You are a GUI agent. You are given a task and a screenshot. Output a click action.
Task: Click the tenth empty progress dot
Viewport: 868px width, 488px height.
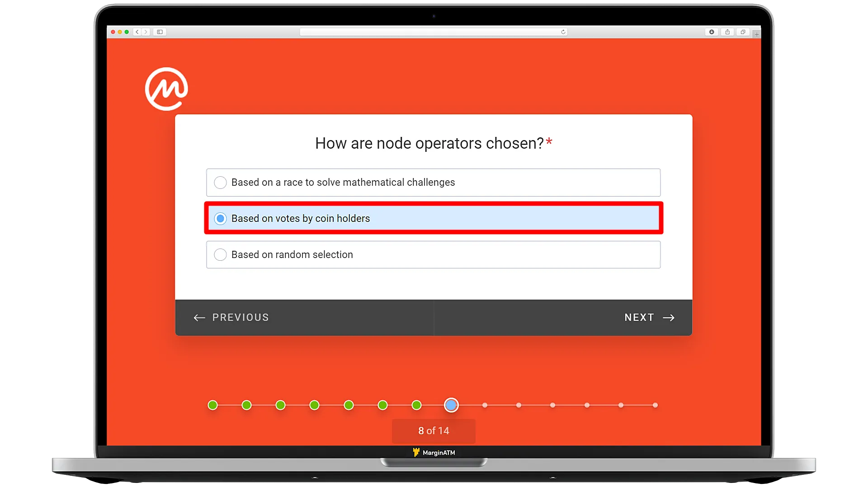pyautogui.click(x=519, y=405)
